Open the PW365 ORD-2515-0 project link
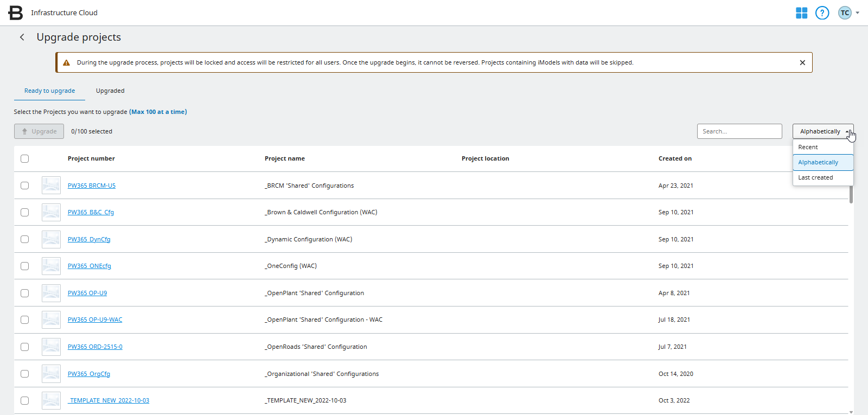The image size is (868, 415). click(x=95, y=347)
